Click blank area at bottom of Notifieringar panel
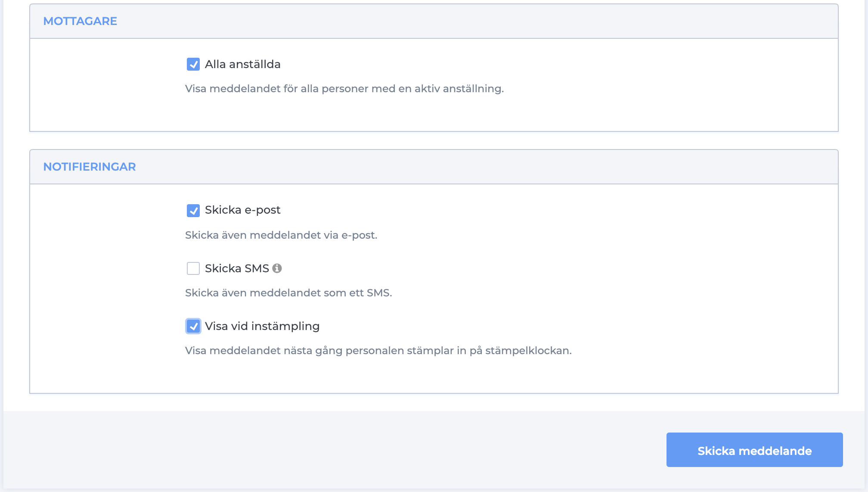Screen dimensions: 868x492 [431, 377]
